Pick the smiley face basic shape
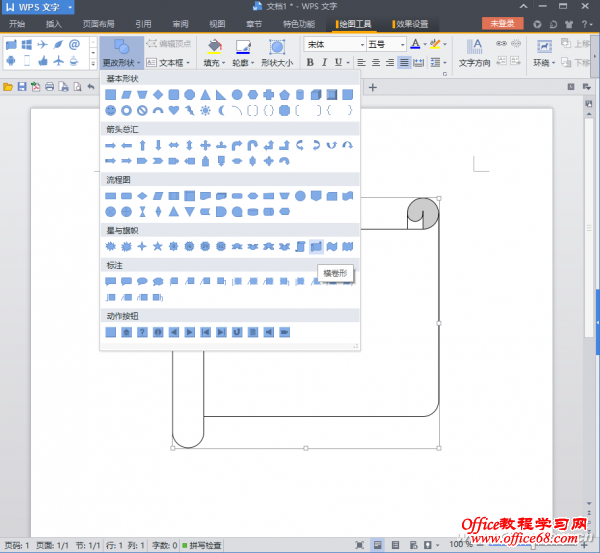Screen dimensions: 600x553 coord(110,110)
